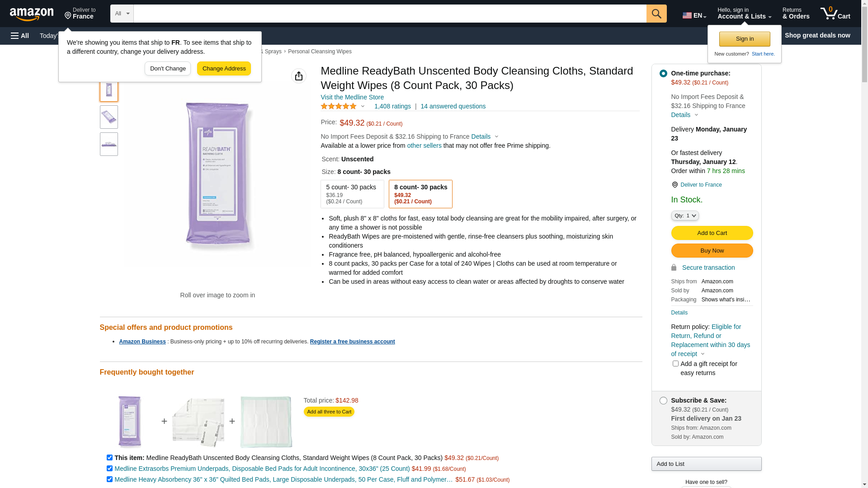Select the 5 count- 30 packs size
This screenshot has width=868, height=488.
352,194
